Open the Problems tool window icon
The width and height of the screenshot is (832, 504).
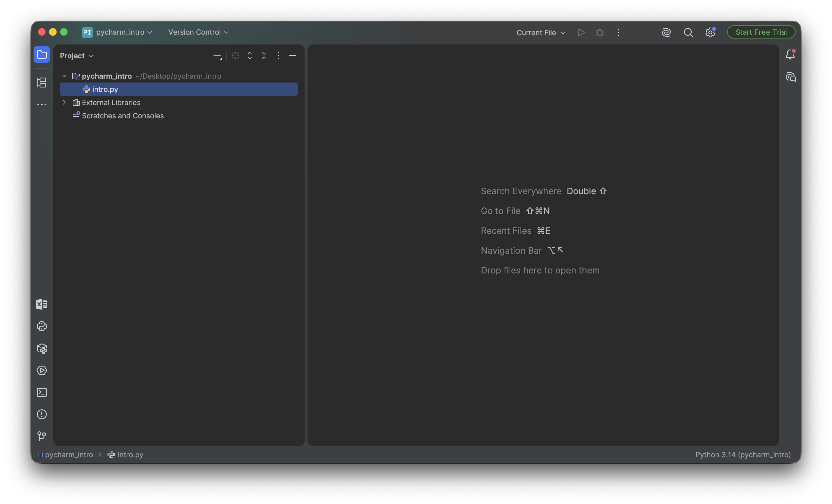click(x=42, y=414)
